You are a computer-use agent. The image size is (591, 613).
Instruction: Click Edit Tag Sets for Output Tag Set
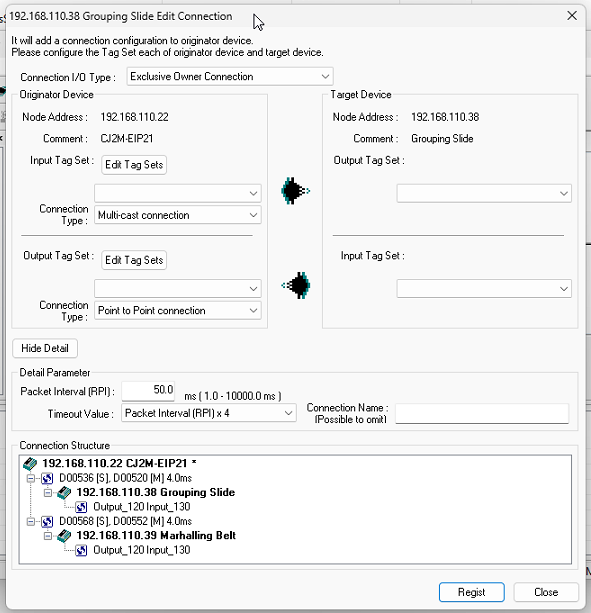pos(134,260)
